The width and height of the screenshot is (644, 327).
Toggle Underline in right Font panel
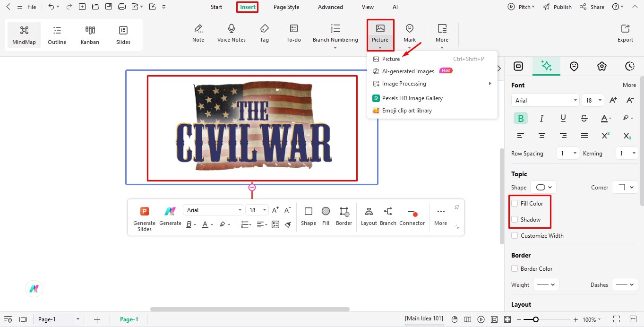click(563, 118)
